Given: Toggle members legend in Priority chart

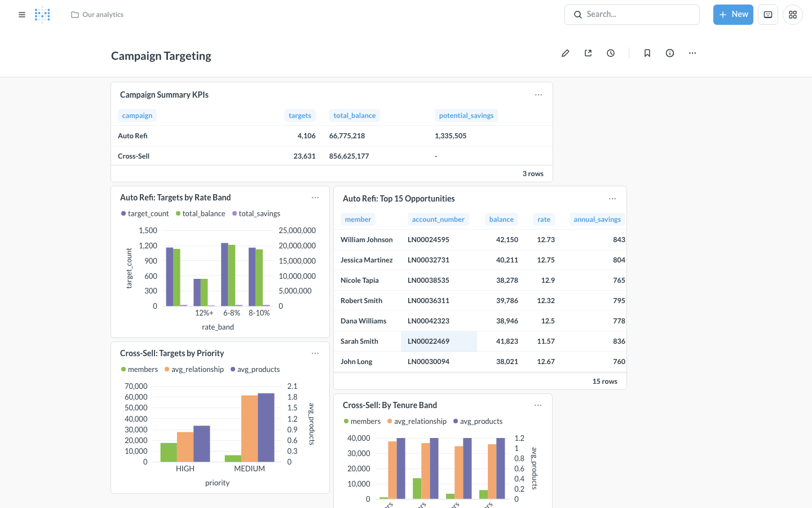Looking at the screenshot, I should click(x=139, y=369).
